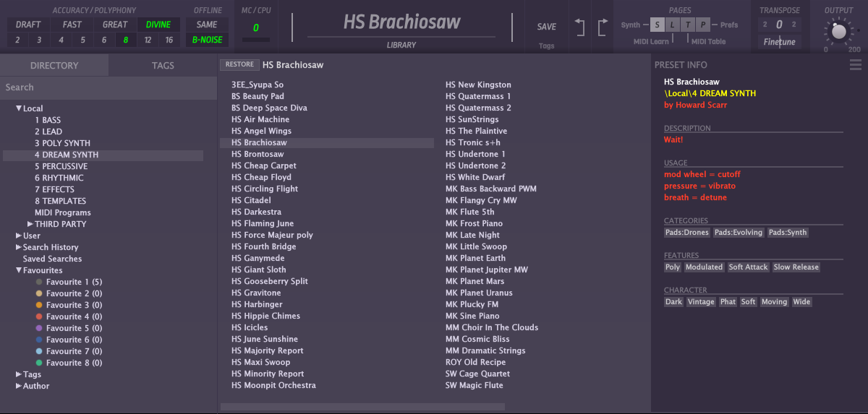The height and width of the screenshot is (414, 868).
Task: Select preset HS Moonpit Orchestra
Action: point(273,385)
